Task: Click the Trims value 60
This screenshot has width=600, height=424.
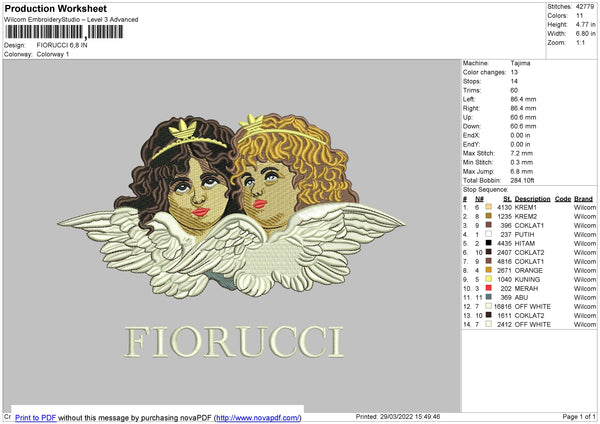Action: coord(514,90)
